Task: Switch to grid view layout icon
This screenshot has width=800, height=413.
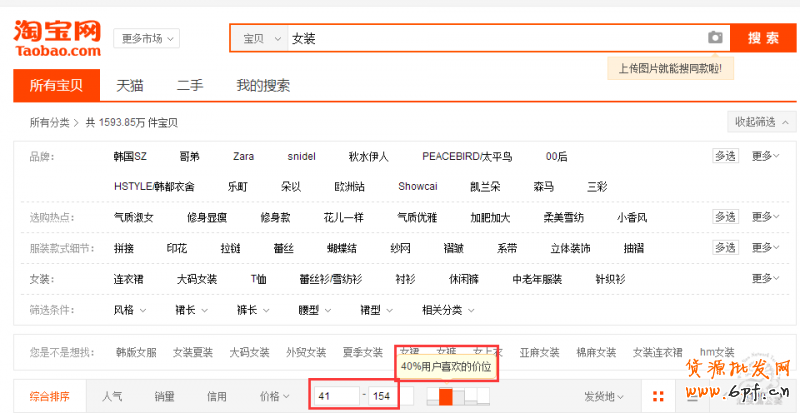Action: tap(657, 396)
